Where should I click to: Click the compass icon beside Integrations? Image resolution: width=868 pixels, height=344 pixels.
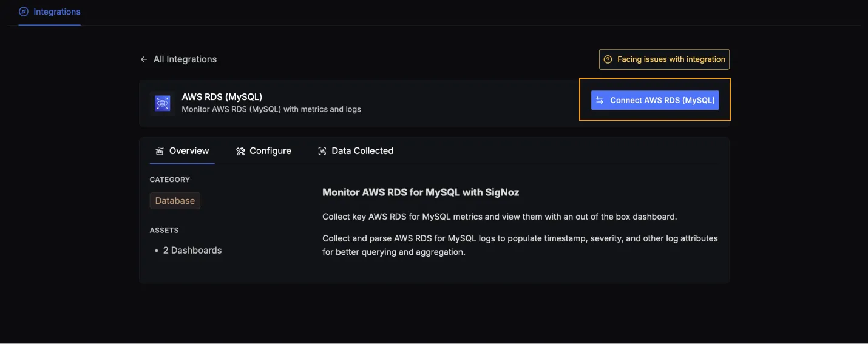[x=24, y=12]
